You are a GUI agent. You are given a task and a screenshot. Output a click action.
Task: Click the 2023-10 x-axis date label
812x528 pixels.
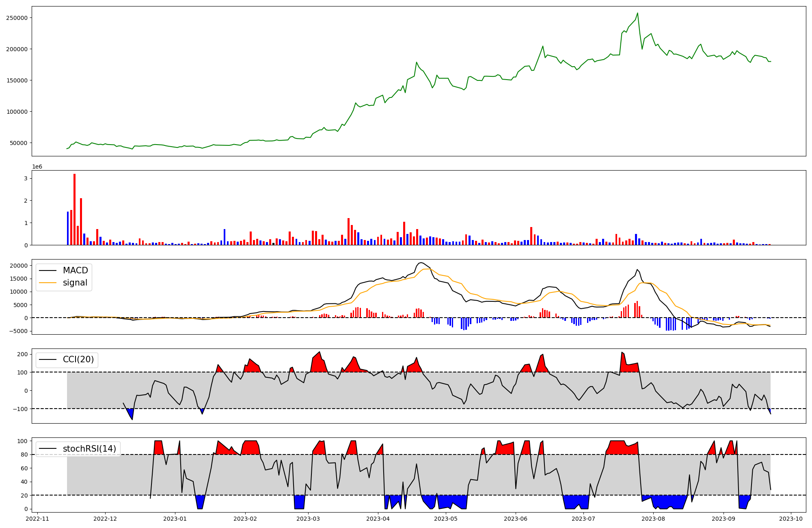[791, 519]
